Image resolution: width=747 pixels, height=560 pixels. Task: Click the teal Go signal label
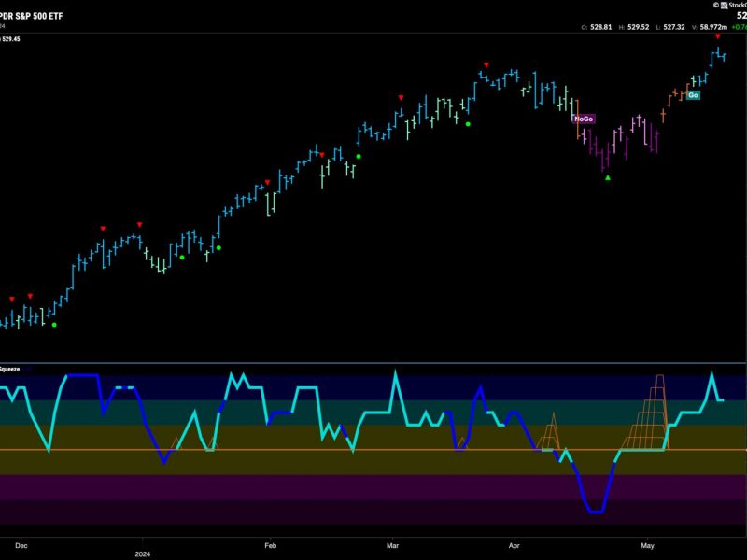(x=693, y=95)
